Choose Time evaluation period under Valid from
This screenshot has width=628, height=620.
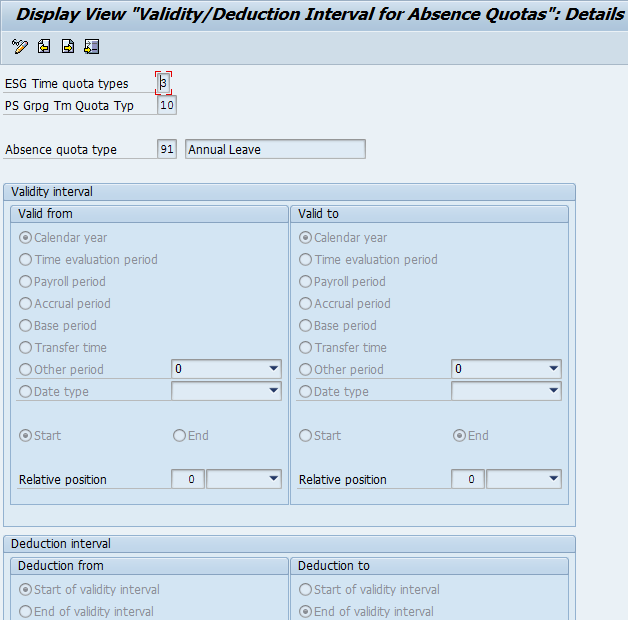(x=26, y=260)
